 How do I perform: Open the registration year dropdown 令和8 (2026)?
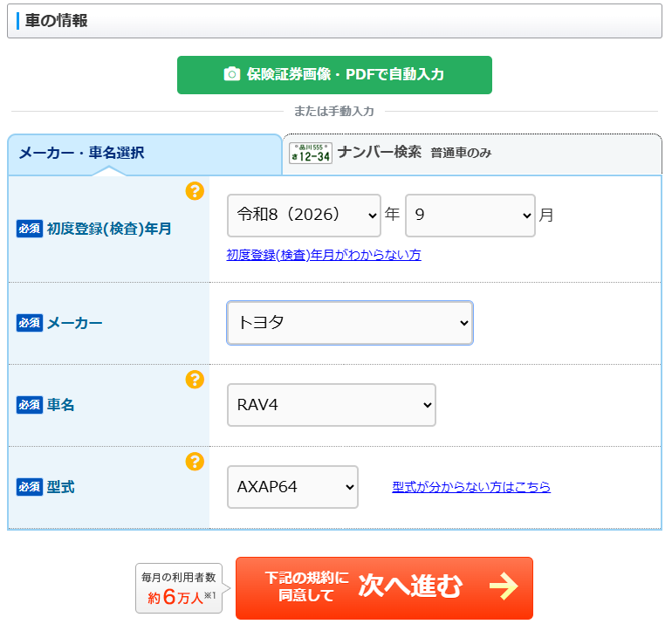click(x=304, y=216)
